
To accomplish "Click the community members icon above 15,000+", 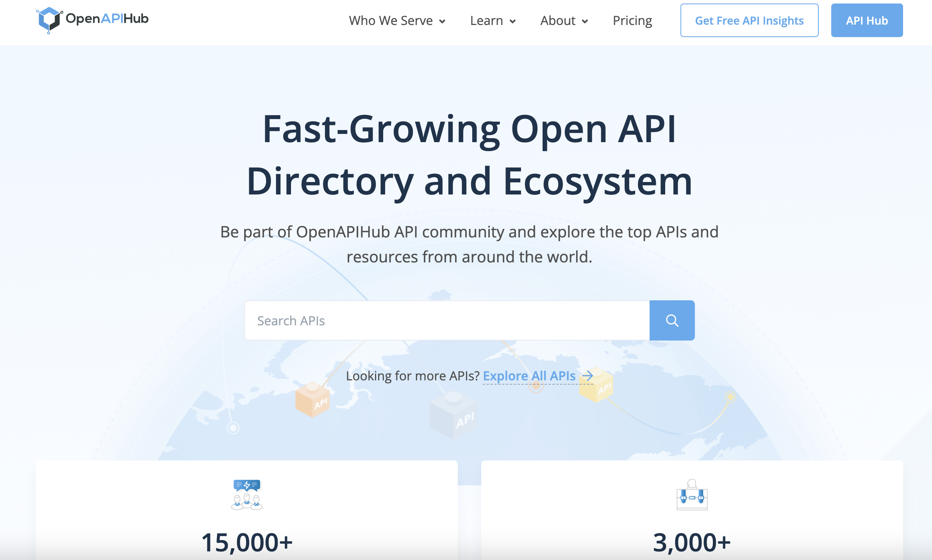I will pyautogui.click(x=247, y=495).
